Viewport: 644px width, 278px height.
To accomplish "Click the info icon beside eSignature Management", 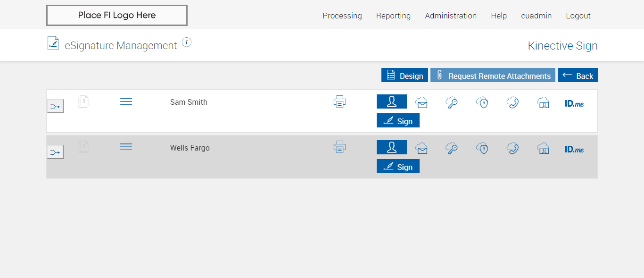I will tap(187, 42).
